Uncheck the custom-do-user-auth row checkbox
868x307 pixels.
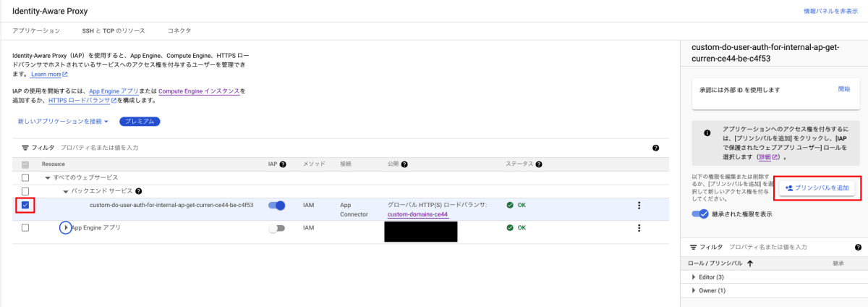(x=25, y=206)
